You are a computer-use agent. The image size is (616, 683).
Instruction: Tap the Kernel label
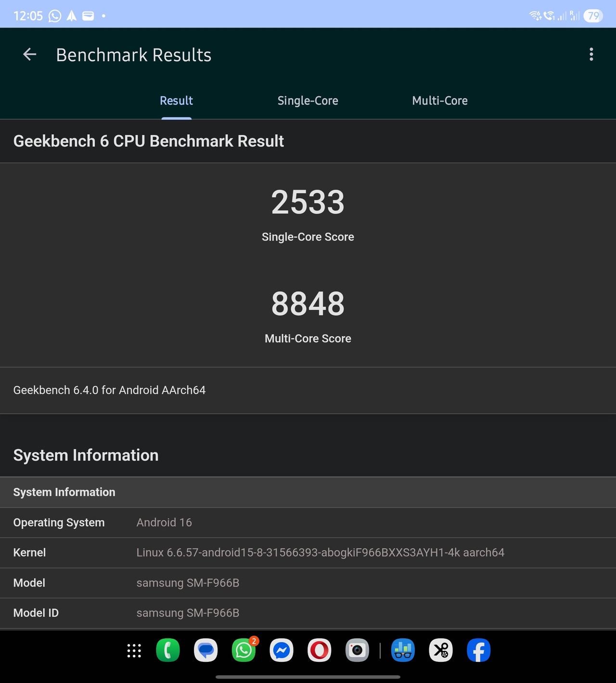tap(29, 553)
